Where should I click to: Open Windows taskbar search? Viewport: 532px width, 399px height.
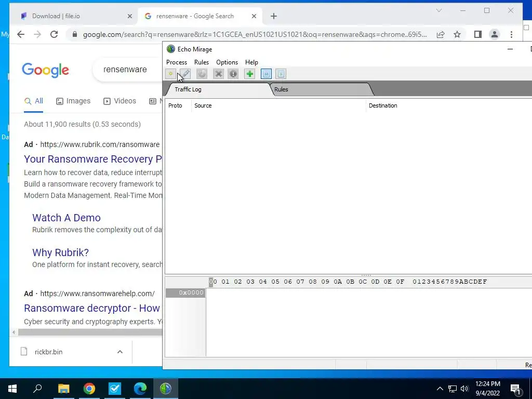tap(37, 388)
